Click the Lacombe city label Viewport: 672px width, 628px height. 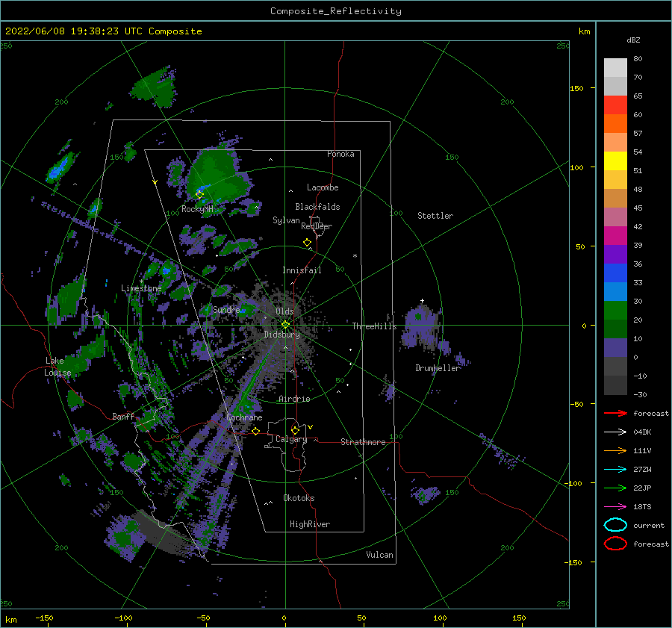323,187
